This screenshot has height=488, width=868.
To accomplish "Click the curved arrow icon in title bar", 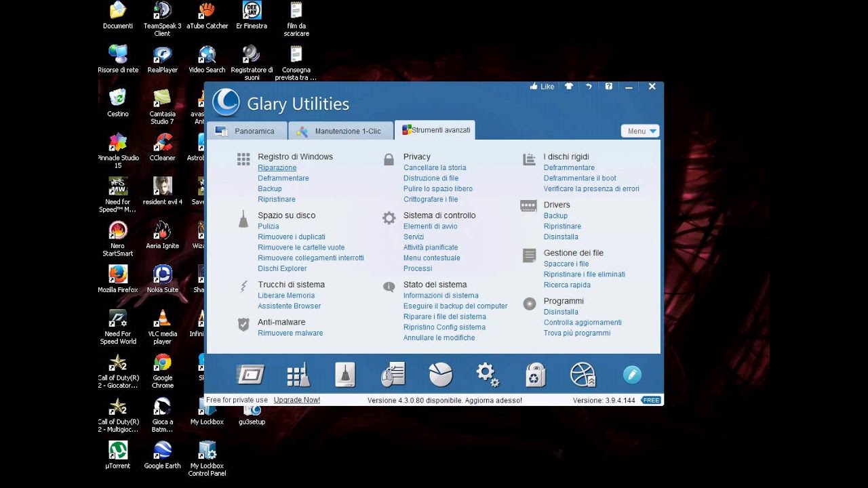I will coord(589,87).
